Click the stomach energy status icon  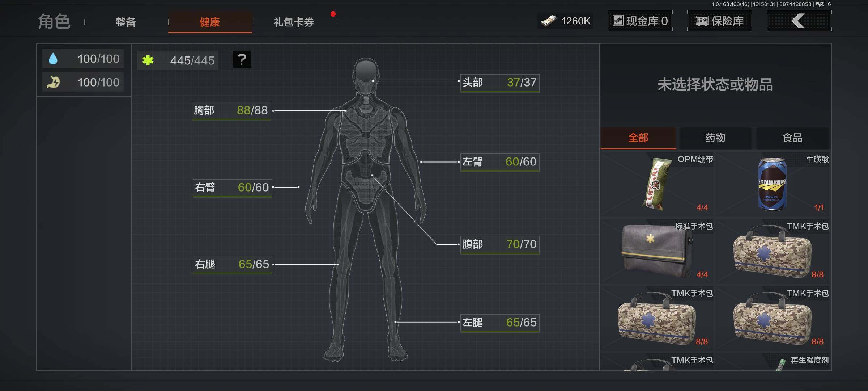54,82
